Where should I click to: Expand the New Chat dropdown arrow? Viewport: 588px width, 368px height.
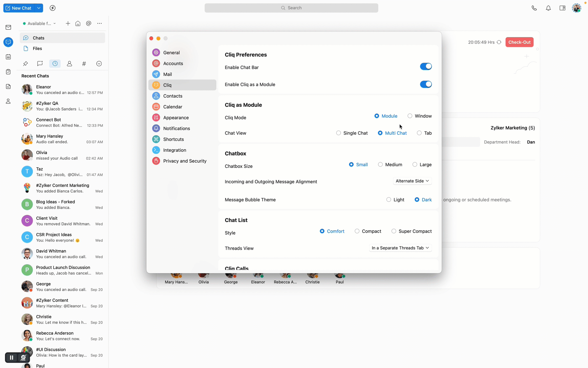[39, 8]
